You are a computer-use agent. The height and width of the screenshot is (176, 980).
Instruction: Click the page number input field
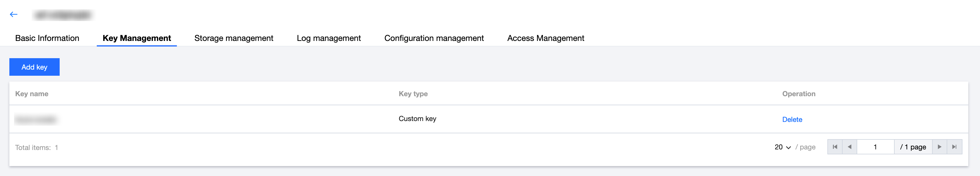[x=875, y=147]
